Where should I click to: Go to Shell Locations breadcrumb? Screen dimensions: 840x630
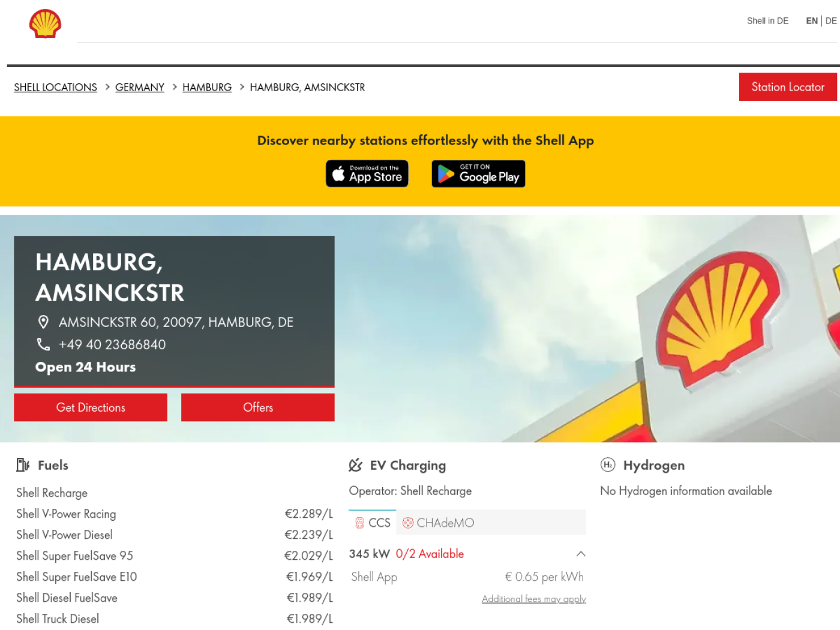click(x=55, y=88)
